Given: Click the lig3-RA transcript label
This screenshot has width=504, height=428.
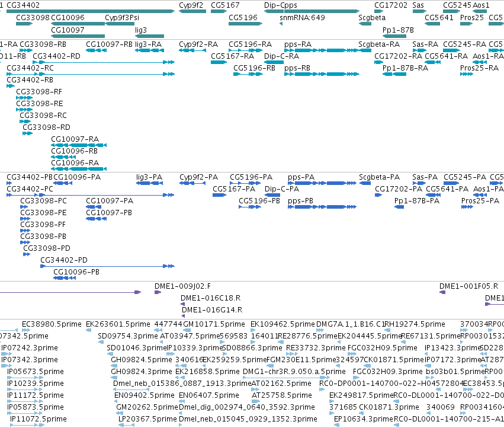Looking at the screenshot, I should (x=148, y=44).
